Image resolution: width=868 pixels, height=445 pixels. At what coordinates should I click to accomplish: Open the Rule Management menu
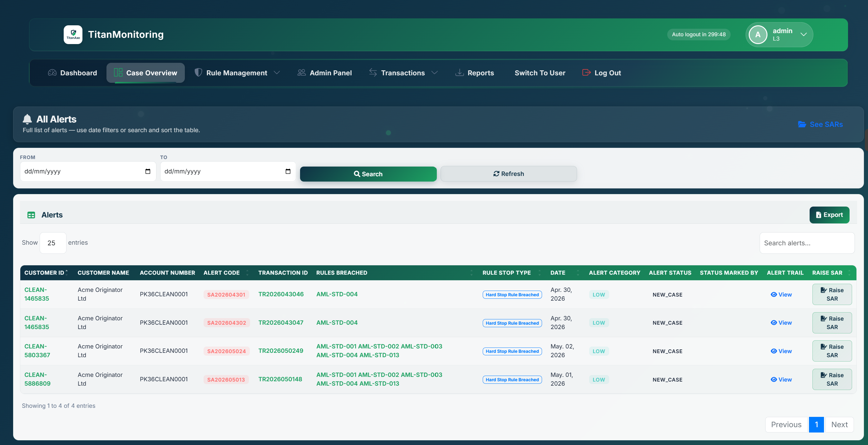pyautogui.click(x=237, y=73)
